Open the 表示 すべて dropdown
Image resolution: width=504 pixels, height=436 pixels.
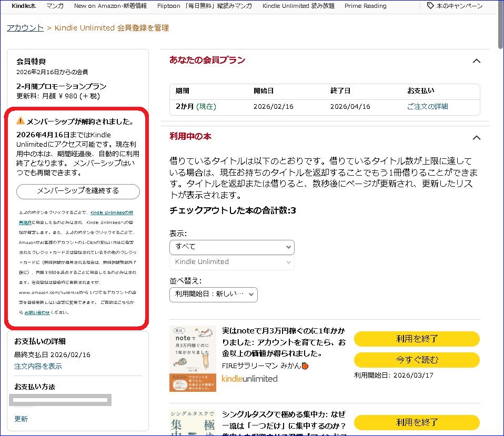(x=232, y=247)
